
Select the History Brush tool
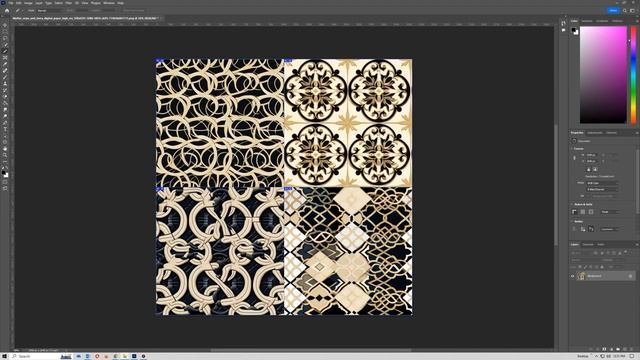5,90
